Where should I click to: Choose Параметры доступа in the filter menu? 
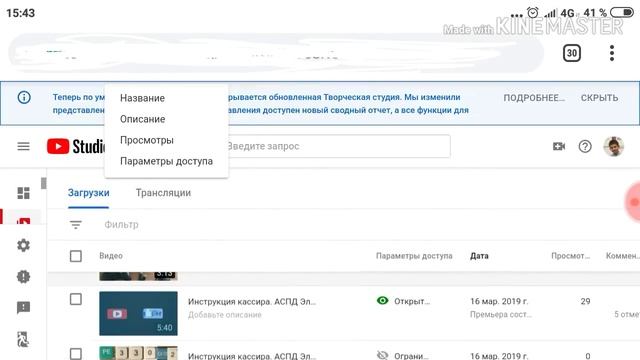tap(166, 161)
